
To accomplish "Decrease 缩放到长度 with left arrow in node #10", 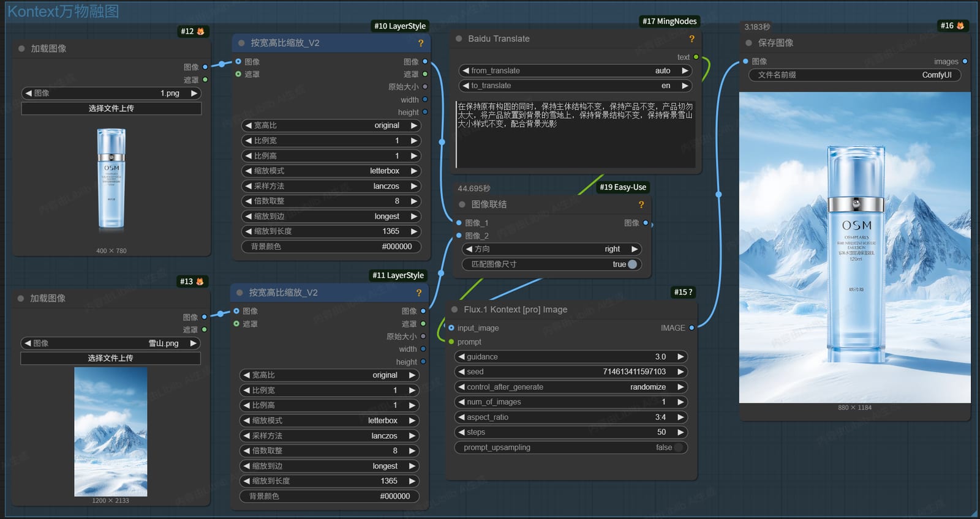I will click(x=248, y=231).
